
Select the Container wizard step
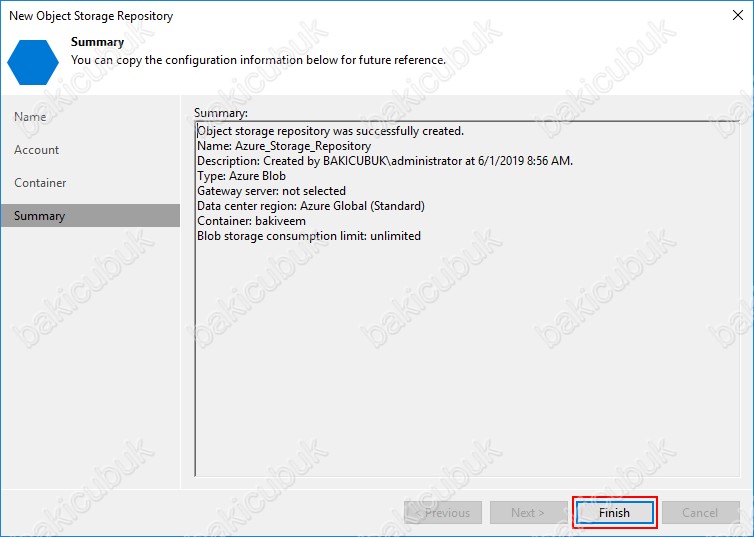40,183
